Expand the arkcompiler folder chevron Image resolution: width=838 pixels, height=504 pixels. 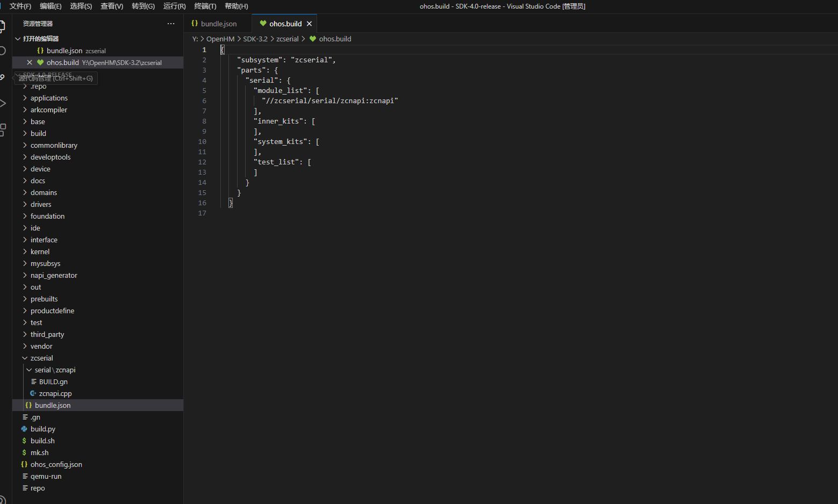(x=25, y=110)
